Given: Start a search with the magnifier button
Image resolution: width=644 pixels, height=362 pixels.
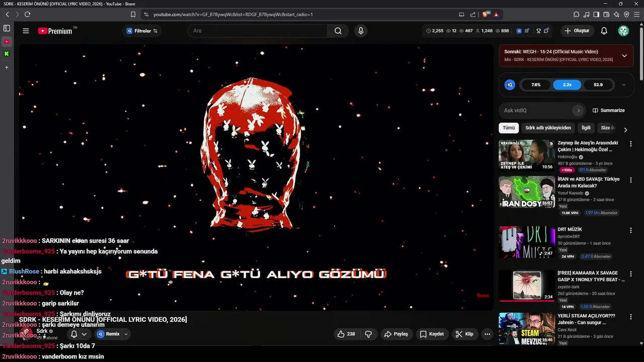Looking at the screenshot, I should click(338, 31).
